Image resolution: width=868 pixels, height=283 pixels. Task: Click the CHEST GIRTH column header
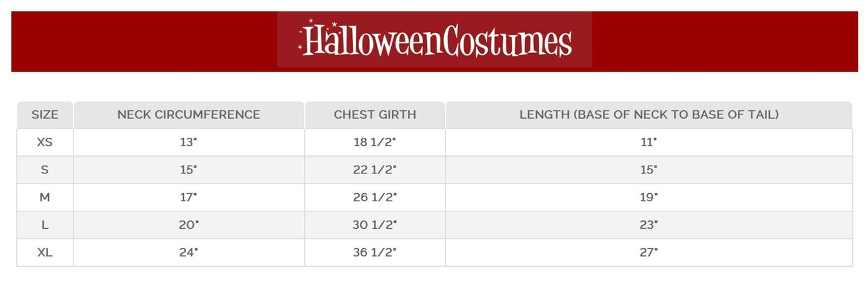[x=375, y=114]
